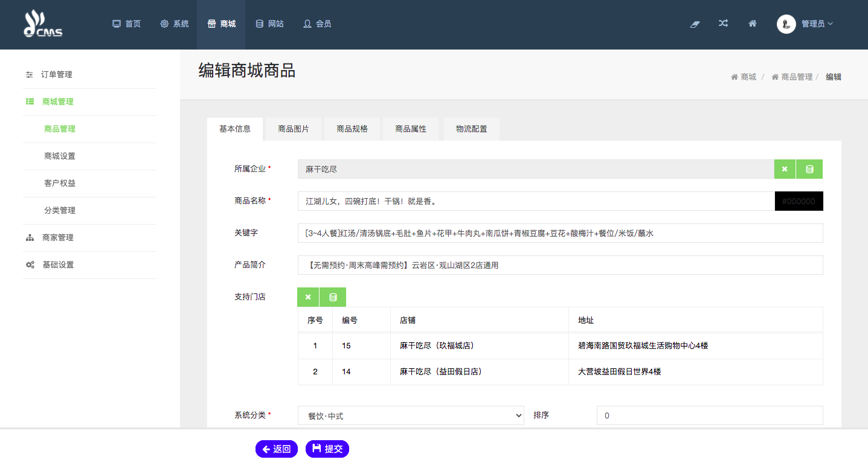Click the 返回 back button

click(277, 449)
